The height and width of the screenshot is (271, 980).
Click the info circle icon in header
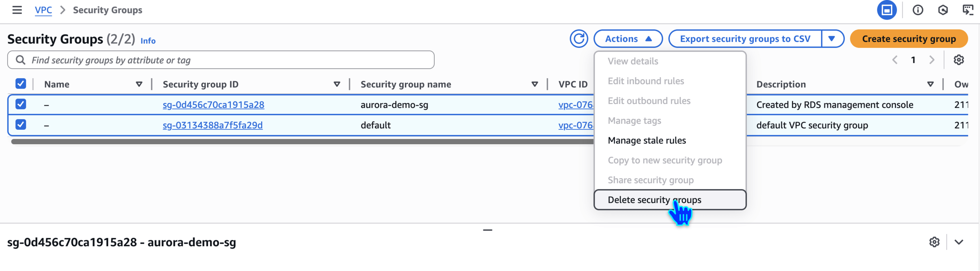(x=918, y=10)
